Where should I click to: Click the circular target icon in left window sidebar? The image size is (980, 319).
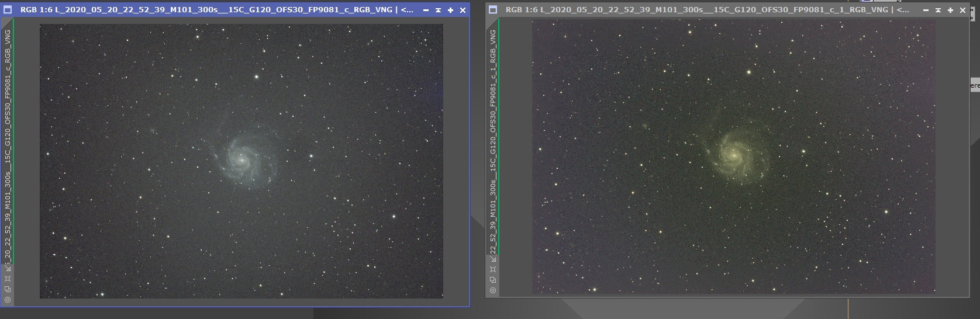tap(8, 299)
